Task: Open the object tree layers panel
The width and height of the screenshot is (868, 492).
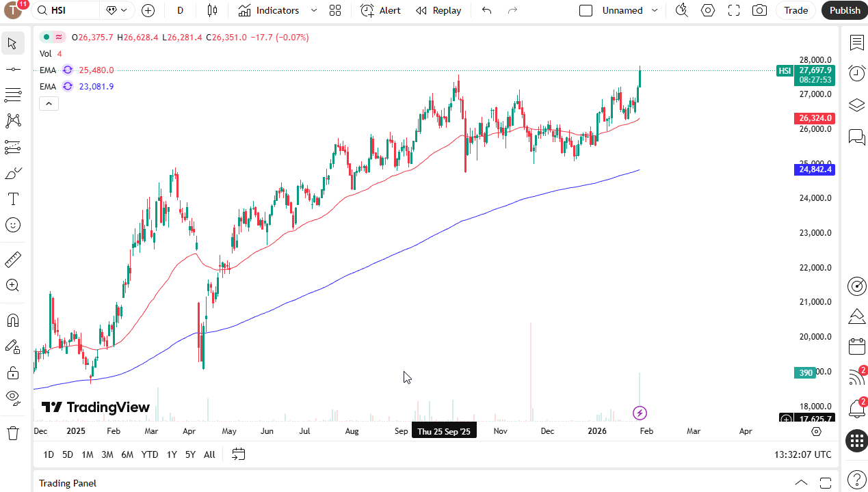Action: pyautogui.click(x=856, y=105)
